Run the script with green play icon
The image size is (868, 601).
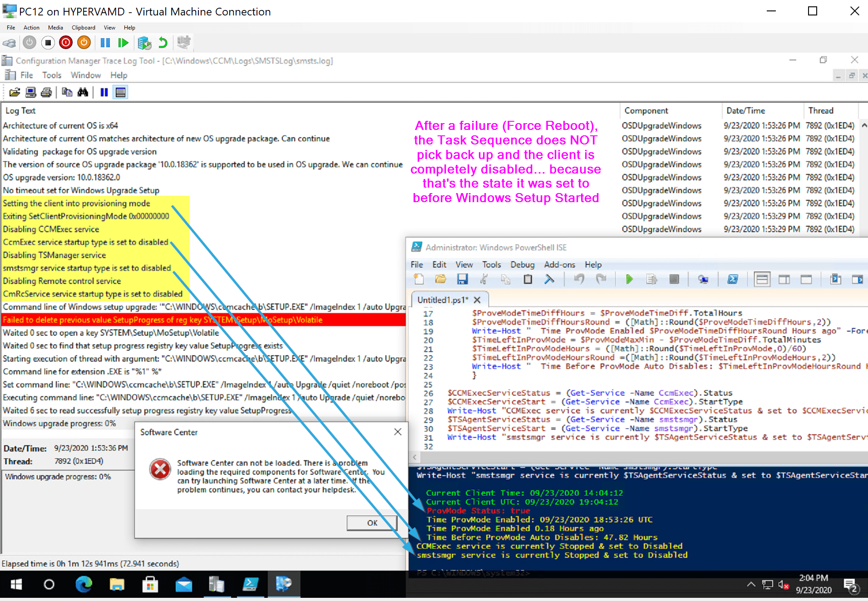coord(629,279)
